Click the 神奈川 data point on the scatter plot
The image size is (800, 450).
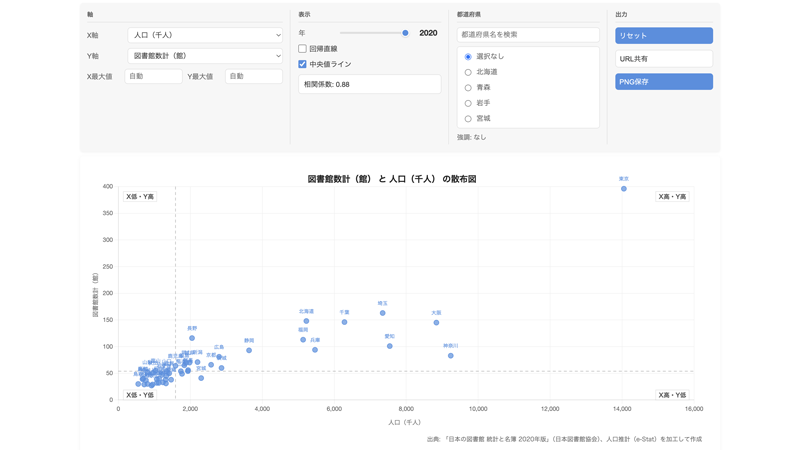tap(451, 356)
